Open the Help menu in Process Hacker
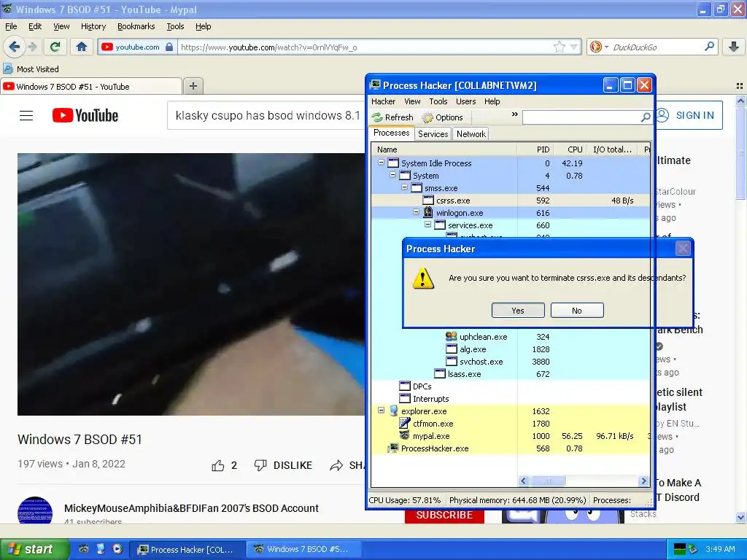 (x=492, y=101)
